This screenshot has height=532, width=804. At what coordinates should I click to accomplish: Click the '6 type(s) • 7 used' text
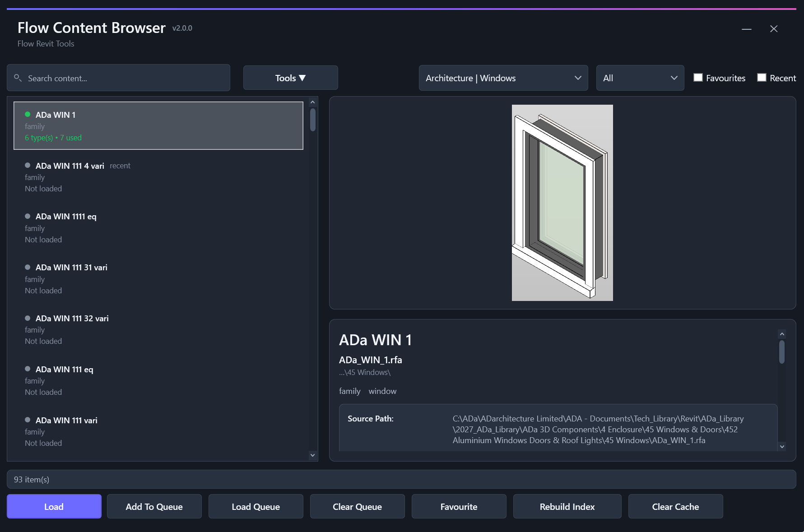(53, 138)
